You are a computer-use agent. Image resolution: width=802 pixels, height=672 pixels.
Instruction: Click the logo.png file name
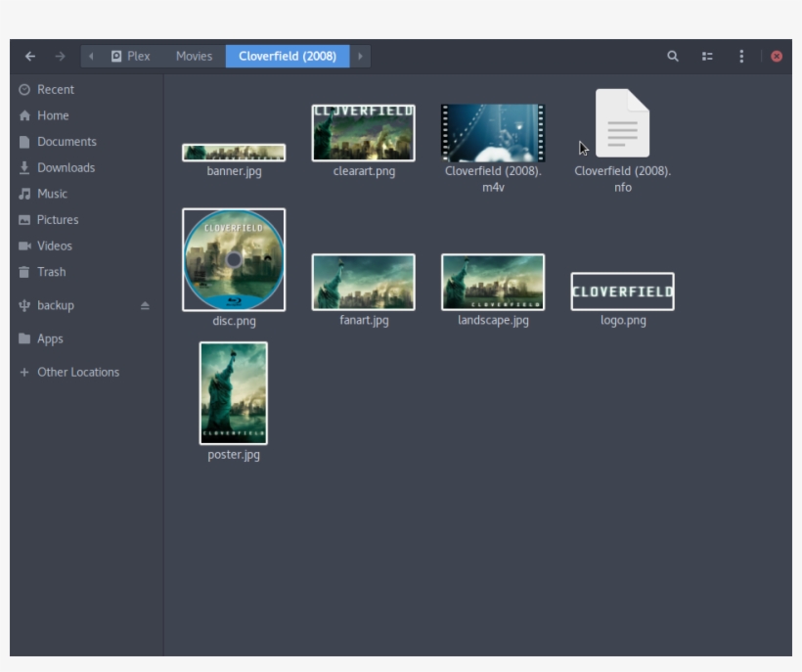click(623, 321)
